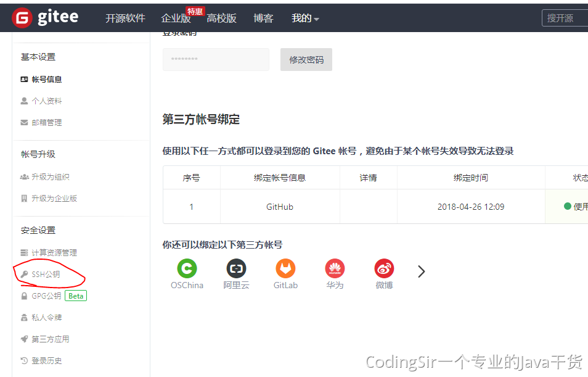
Task: Open SSH公钥 settings
Action: (x=46, y=274)
